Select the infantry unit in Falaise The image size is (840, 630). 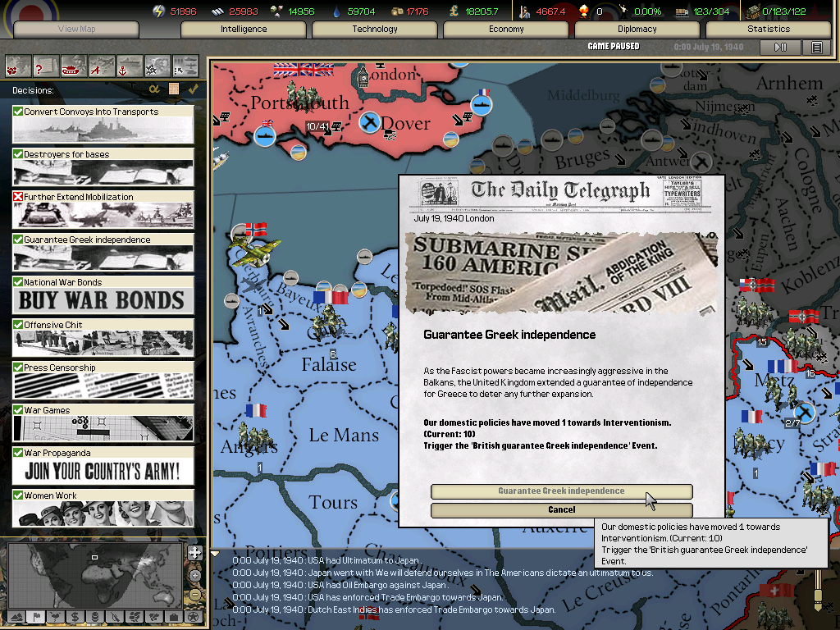[x=328, y=323]
